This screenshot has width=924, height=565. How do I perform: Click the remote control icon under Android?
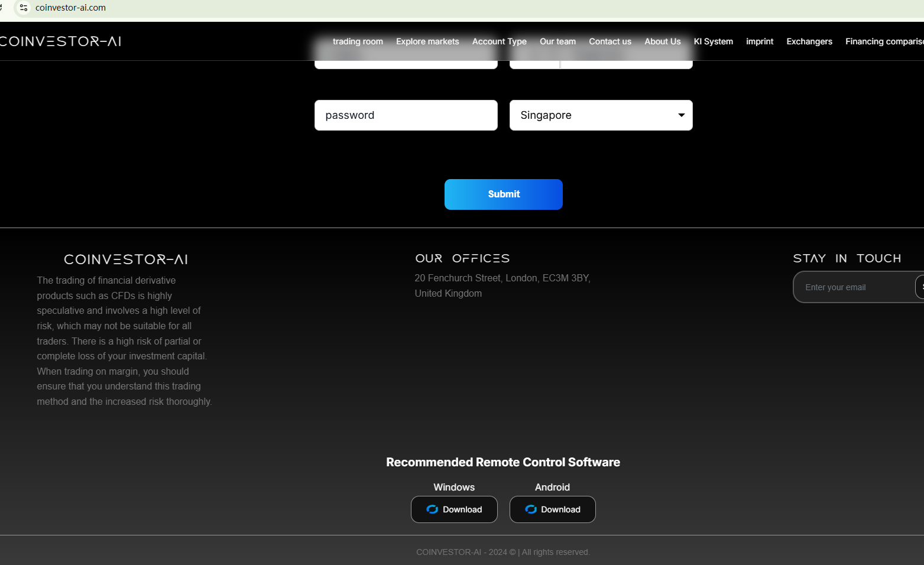coord(531,509)
